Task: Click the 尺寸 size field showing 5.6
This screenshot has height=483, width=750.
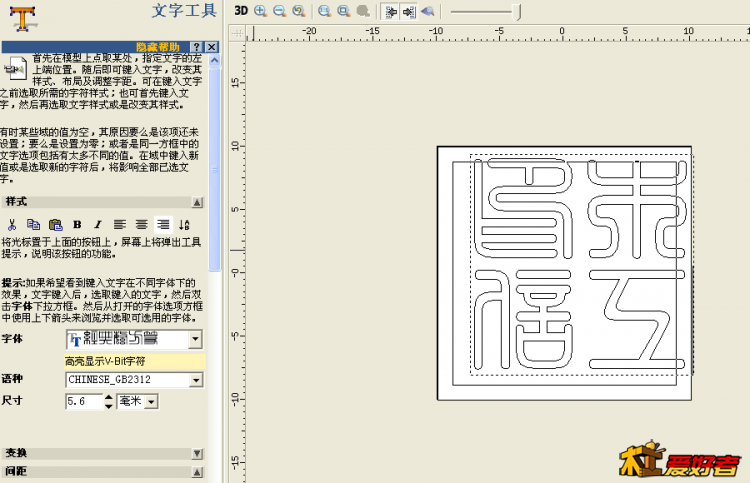Action: 84,402
